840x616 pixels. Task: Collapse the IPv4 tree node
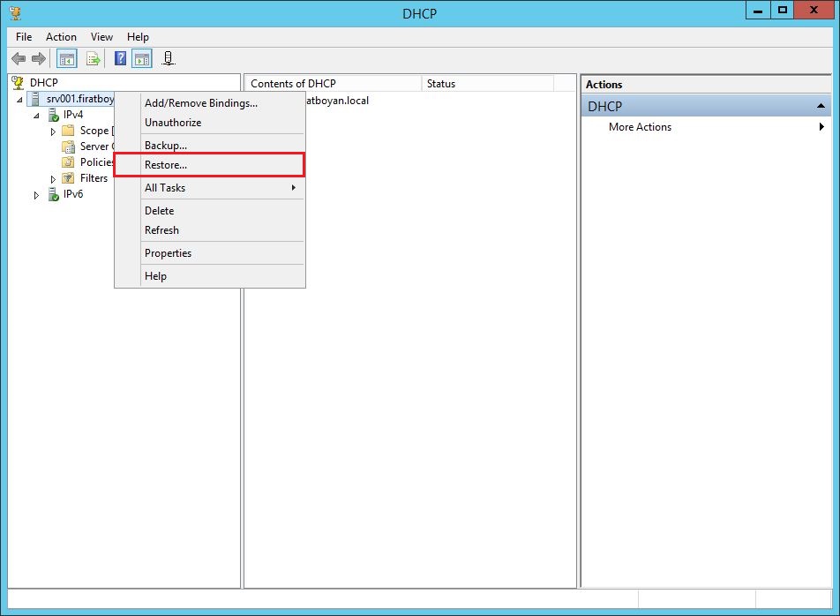[x=36, y=116]
